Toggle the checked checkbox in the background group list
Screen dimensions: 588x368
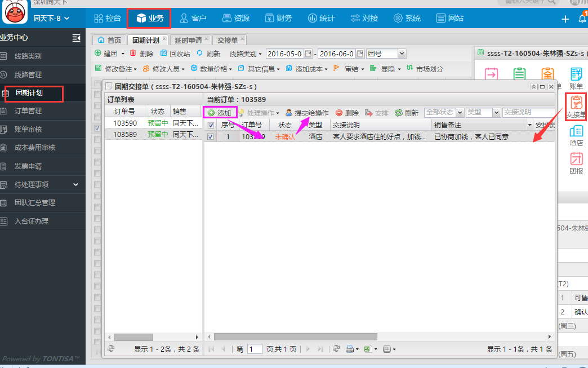pos(97,128)
